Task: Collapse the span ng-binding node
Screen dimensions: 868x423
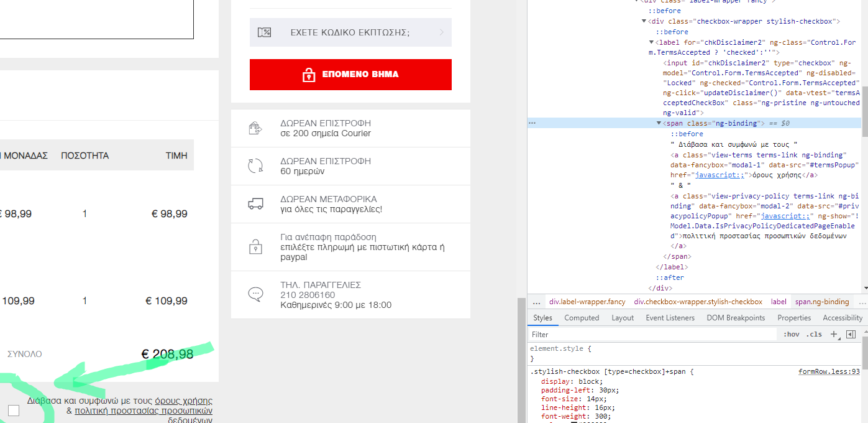Action: [659, 123]
